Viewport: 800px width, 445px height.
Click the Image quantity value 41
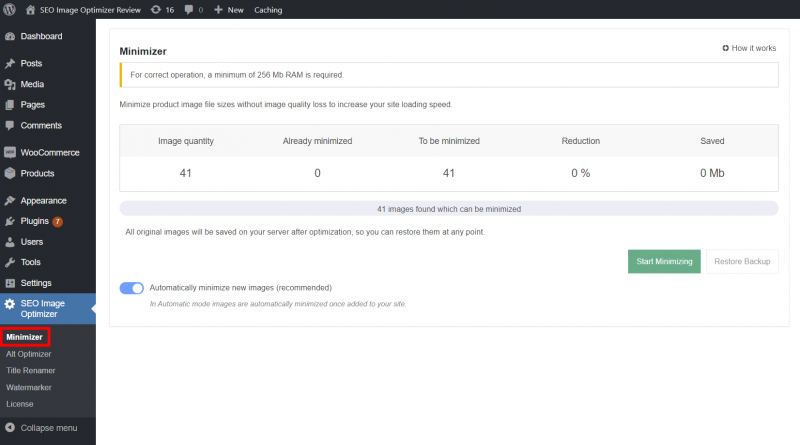[x=185, y=174]
